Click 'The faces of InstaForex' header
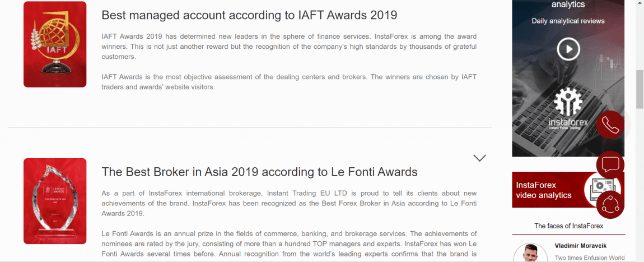Screen dimensions: 644x262 click(568, 226)
